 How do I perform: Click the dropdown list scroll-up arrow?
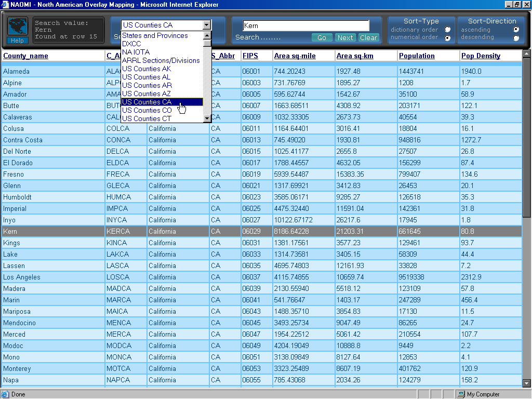coord(207,35)
